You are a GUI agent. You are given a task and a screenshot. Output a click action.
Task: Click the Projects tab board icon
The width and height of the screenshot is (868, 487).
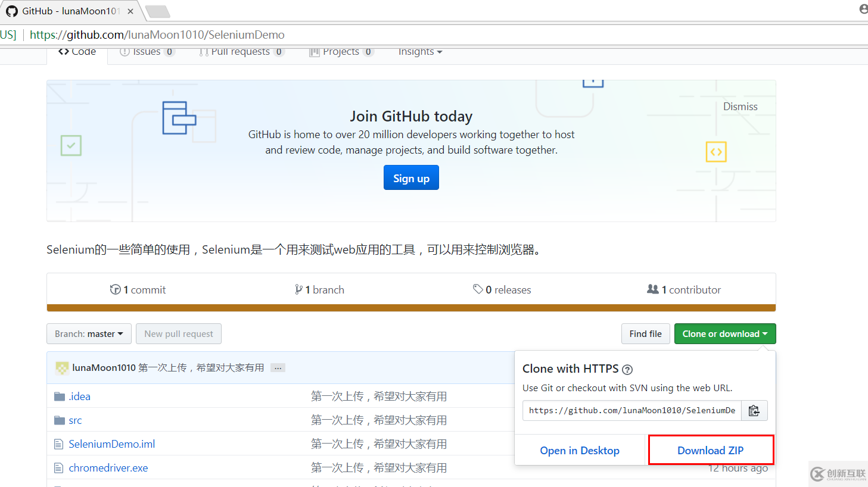pyautogui.click(x=314, y=52)
